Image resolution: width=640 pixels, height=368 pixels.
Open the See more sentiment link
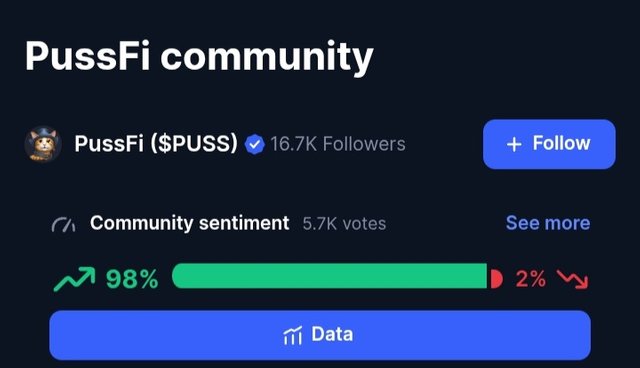548,223
